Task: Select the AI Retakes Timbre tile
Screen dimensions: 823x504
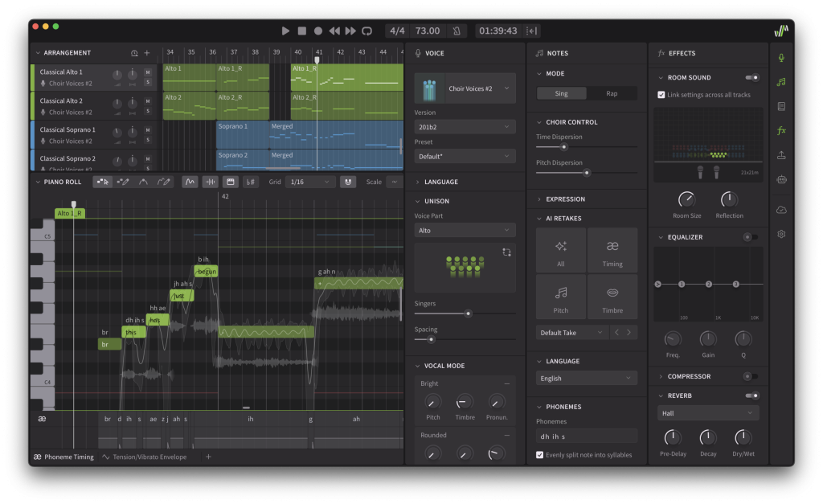Action: pos(612,297)
